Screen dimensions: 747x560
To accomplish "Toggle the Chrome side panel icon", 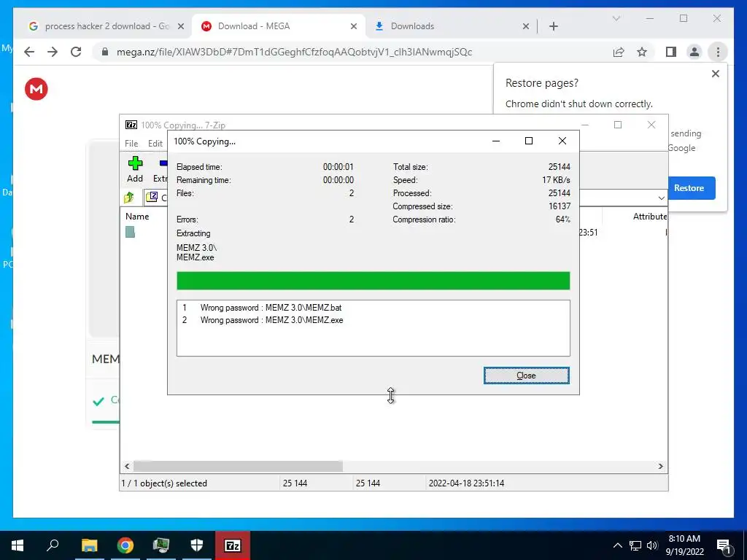I will point(671,52).
